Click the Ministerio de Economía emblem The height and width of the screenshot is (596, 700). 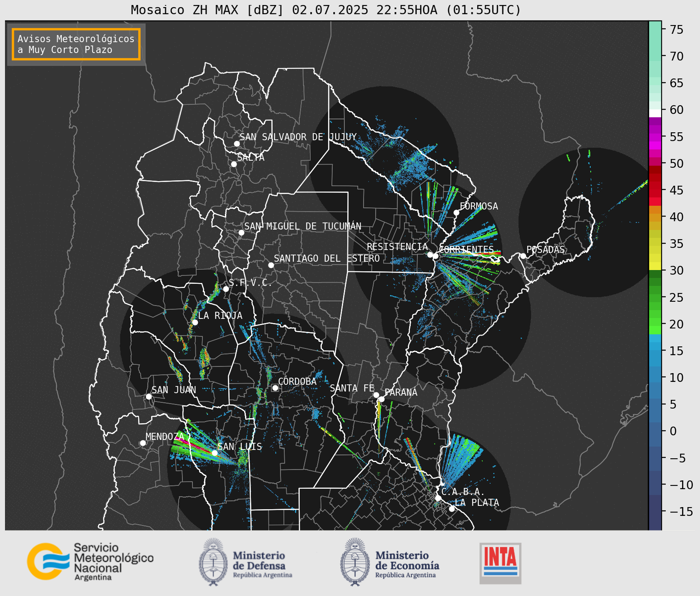[355, 562]
